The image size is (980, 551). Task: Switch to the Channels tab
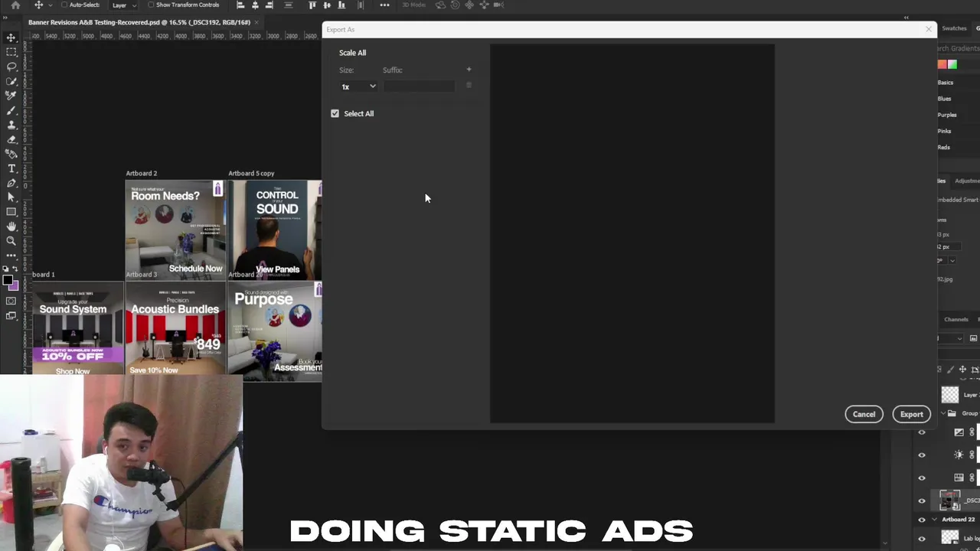(955, 319)
